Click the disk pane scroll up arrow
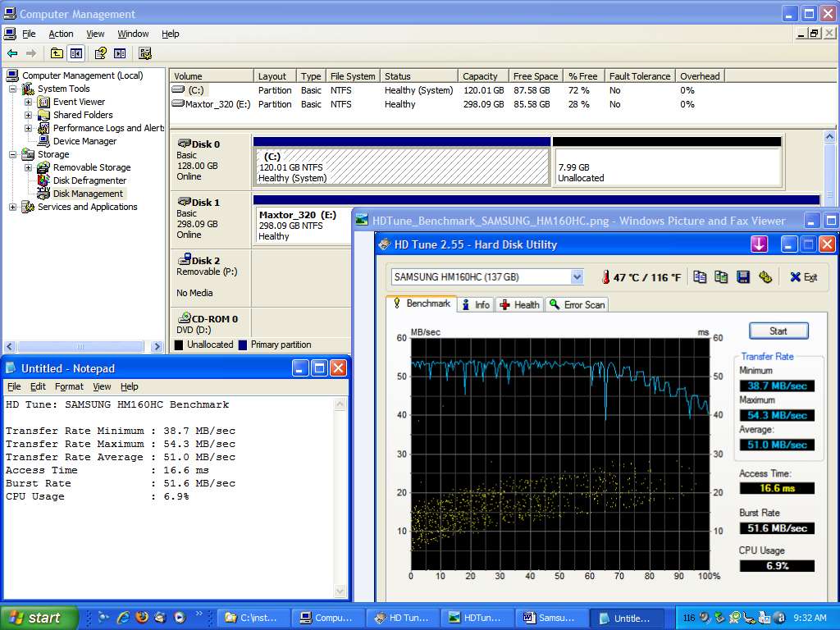Screen dimensions: 840x630 tap(829, 136)
